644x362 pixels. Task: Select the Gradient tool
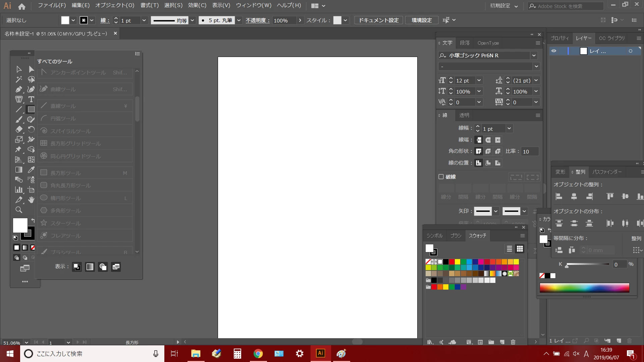pyautogui.click(x=19, y=170)
